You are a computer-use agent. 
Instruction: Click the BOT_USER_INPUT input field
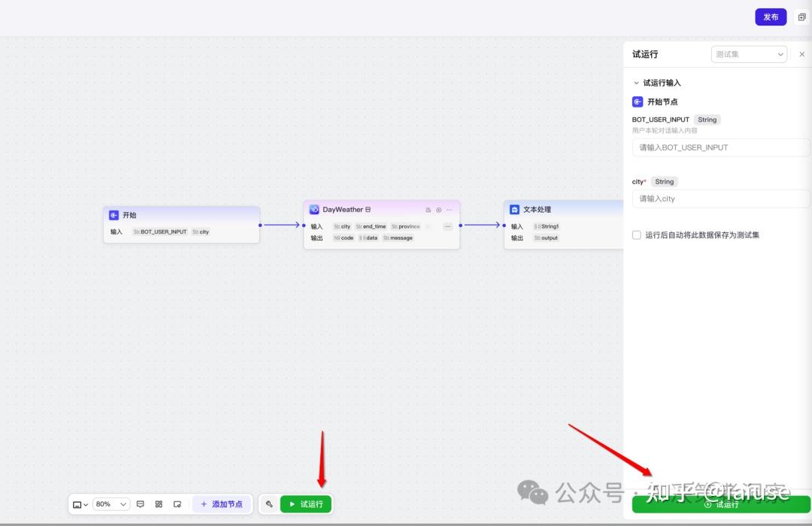pyautogui.click(x=720, y=147)
